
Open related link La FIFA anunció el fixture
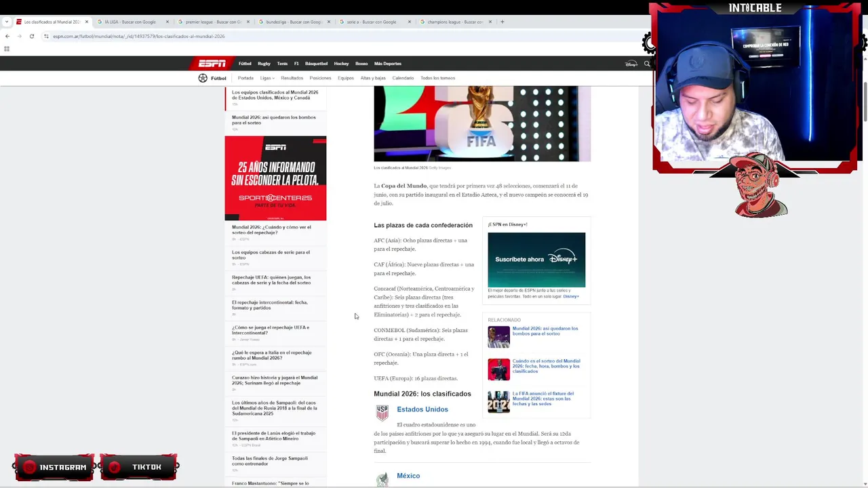pyautogui.click(x=543, y=399)
